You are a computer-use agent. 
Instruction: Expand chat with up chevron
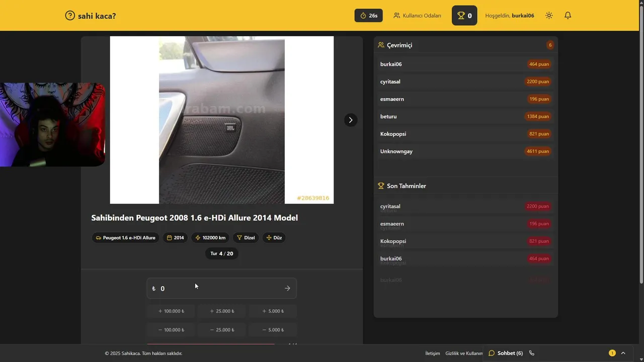pos(623,353)
